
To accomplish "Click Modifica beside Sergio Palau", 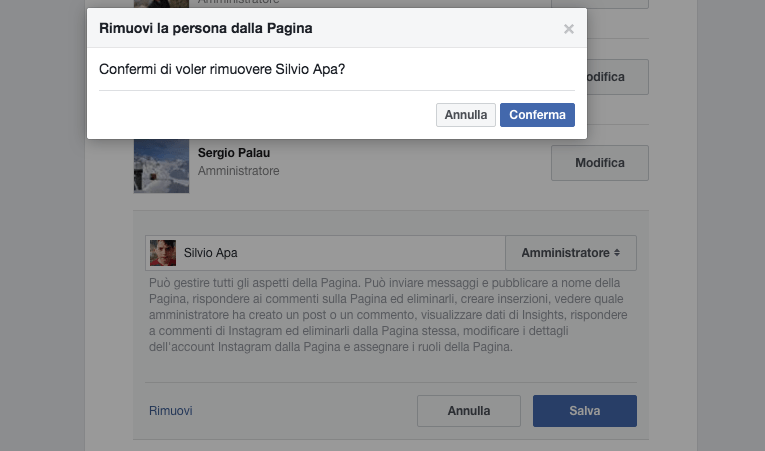I will [600, 163].
